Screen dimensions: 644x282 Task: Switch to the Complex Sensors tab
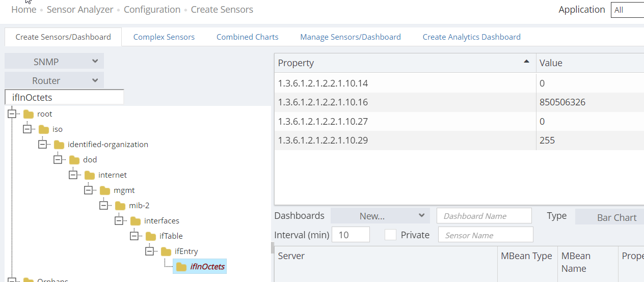coord(164,37)
